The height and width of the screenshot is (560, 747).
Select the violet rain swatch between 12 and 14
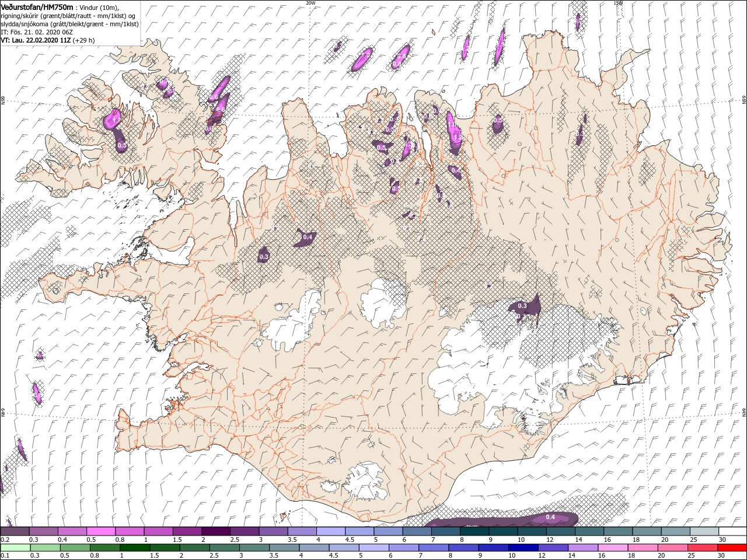[x=552, y=548]
